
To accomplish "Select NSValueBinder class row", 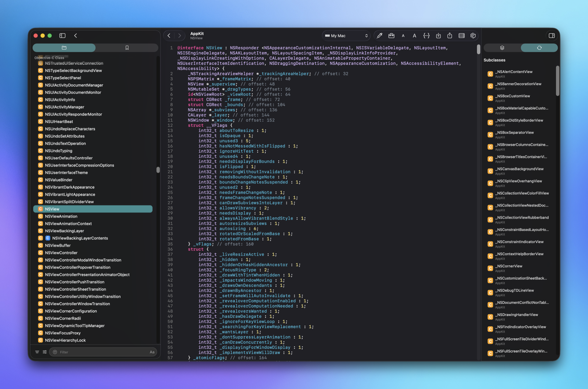I will tap(93, 180).
